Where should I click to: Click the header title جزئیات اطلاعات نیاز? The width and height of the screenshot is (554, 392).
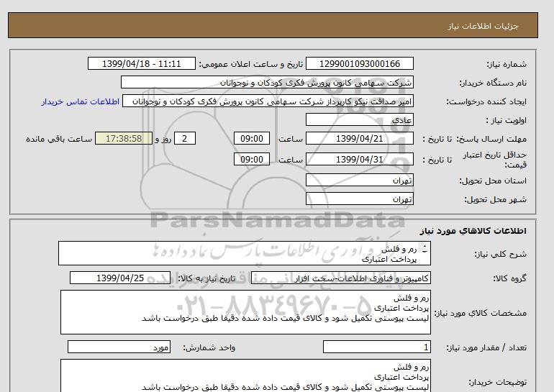[x=483, y=26]
